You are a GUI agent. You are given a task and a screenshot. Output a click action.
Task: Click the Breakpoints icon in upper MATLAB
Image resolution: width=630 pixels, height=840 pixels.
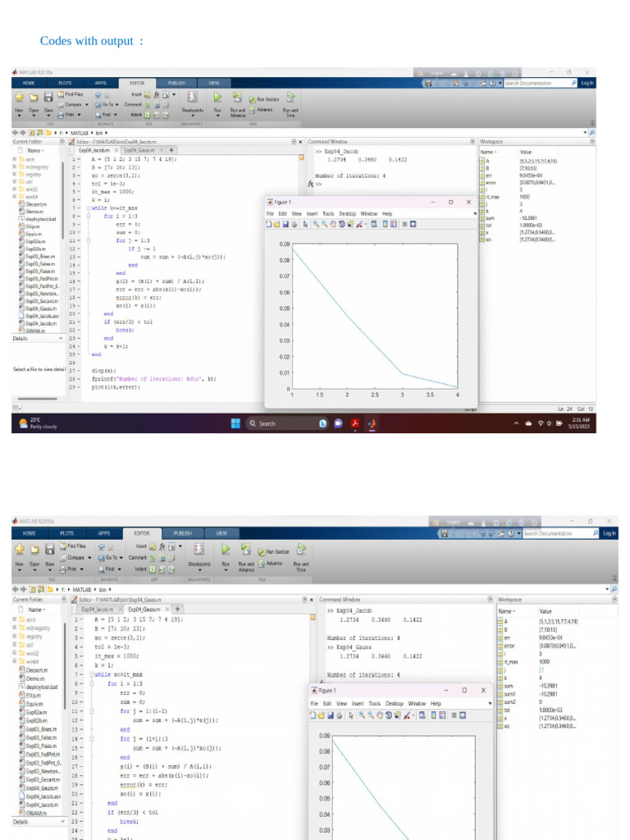(x=192, y=98)
